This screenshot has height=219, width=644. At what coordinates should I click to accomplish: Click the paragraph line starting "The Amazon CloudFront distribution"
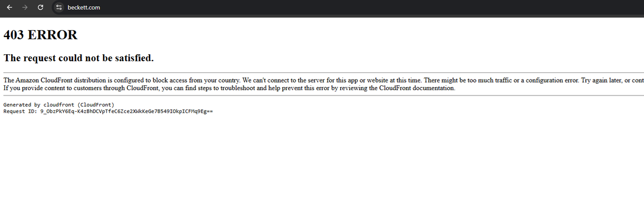click(324, 80)
